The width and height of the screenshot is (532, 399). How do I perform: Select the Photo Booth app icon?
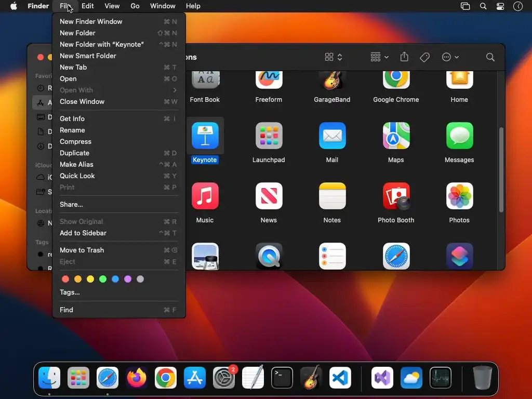click(396, 196)
